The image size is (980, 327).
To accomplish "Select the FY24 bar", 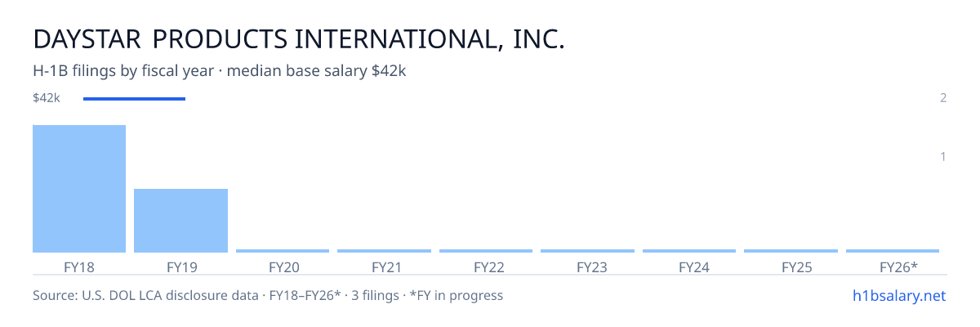I will (689, 251).
